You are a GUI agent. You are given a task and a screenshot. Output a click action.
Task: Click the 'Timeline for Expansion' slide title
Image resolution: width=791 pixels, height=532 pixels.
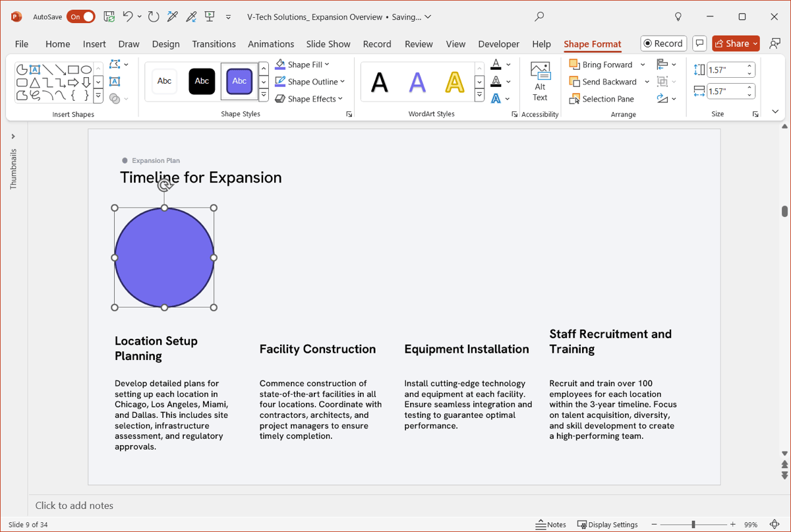[x=200, y=177]
